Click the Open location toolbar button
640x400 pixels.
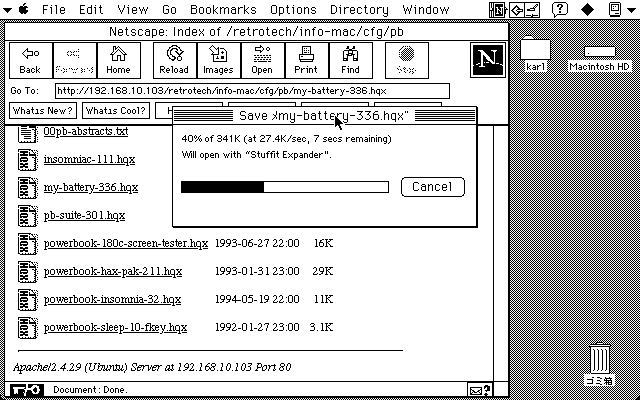[x=262, y=60]
